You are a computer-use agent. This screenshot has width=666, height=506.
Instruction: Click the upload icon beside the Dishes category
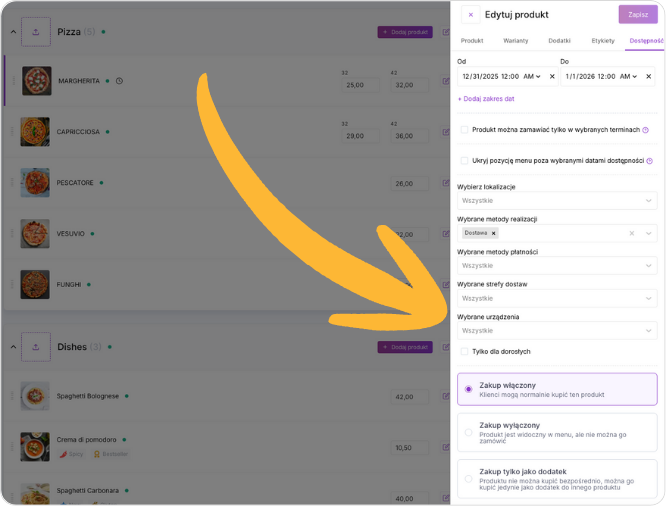(x=36, y=347)
